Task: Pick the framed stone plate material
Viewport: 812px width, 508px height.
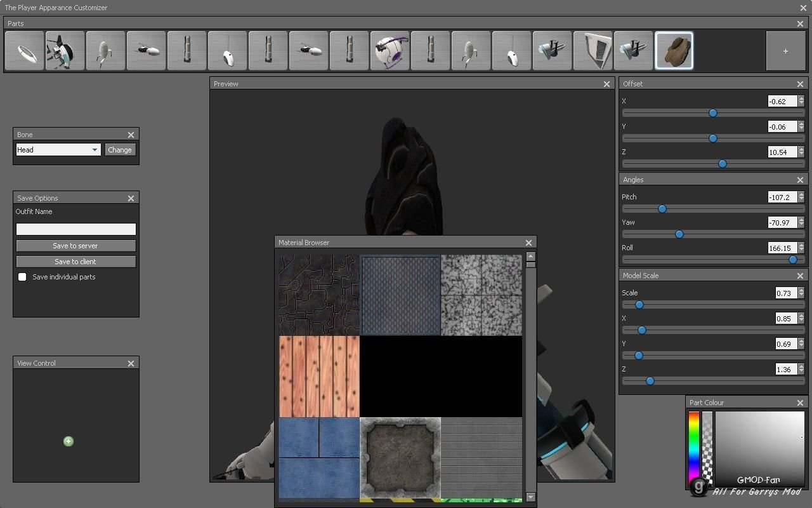Action: coord(400,458)
